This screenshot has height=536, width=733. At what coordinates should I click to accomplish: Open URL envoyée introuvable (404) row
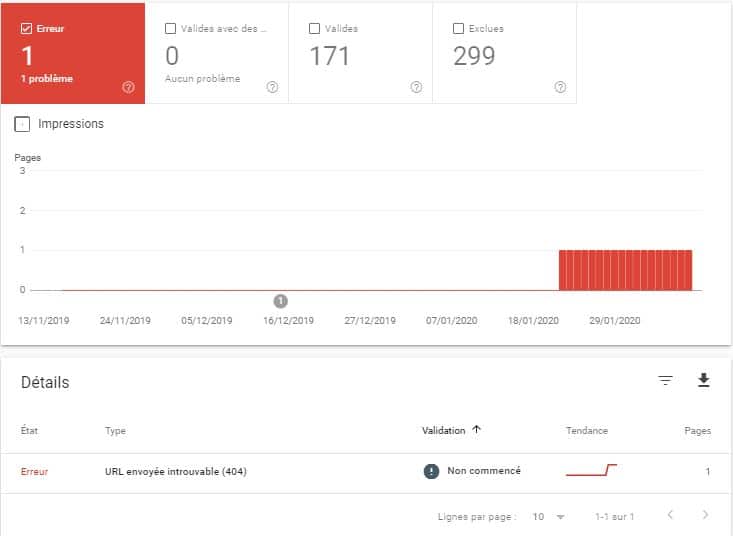tap(366, 471)
